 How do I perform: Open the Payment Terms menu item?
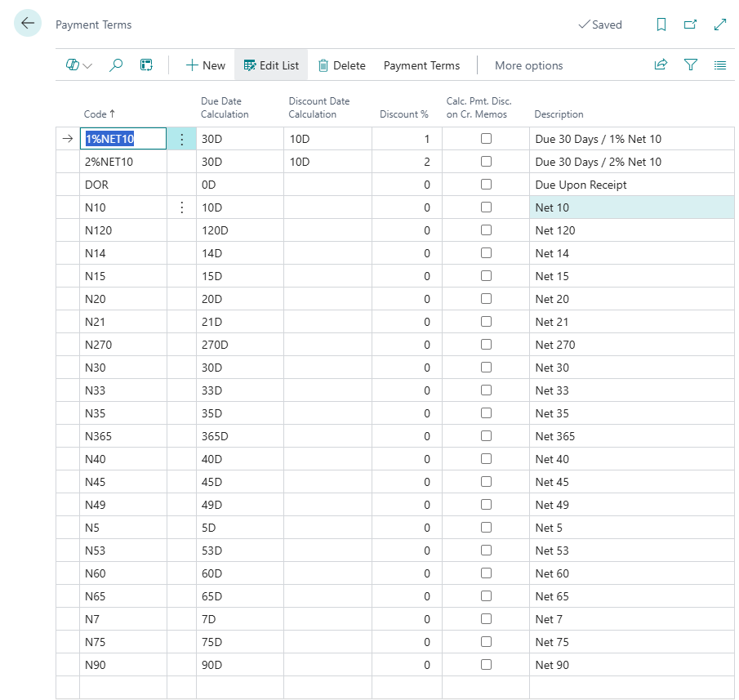[x=421, y=65]
